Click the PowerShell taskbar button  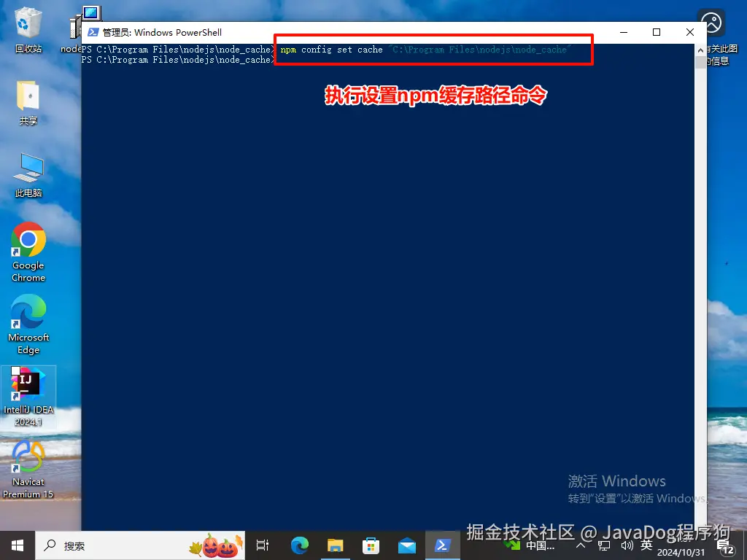[x=443, y=545]
